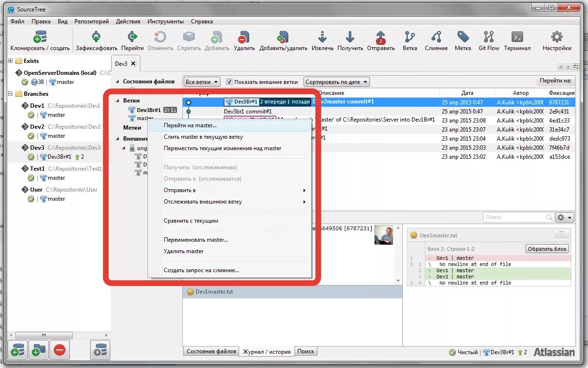Click the Клонировать / создать toolbar icon
Viewport: 588px width, 368px height.
click(40, 38)
